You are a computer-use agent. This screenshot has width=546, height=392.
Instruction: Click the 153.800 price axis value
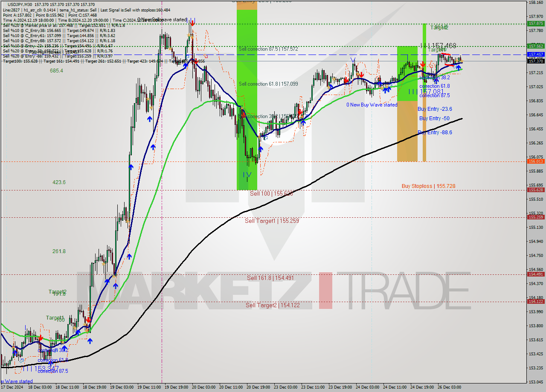pos(536,326)
